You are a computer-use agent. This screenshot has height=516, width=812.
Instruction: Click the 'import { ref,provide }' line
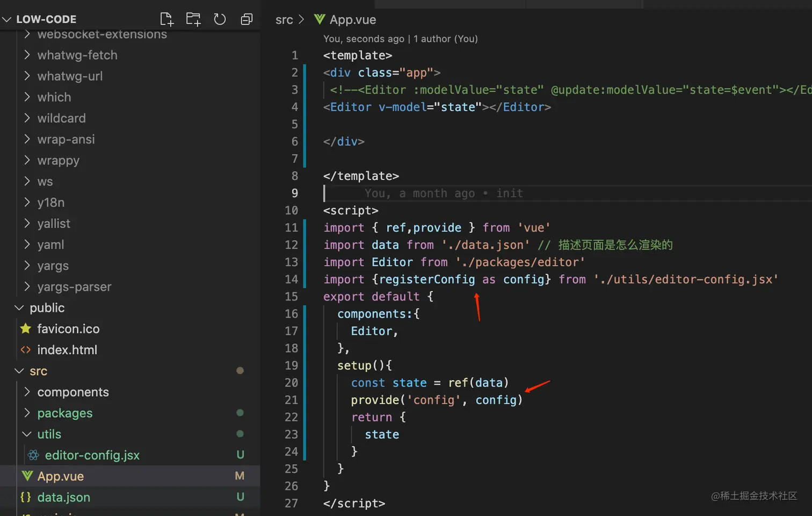click(437, 228)
